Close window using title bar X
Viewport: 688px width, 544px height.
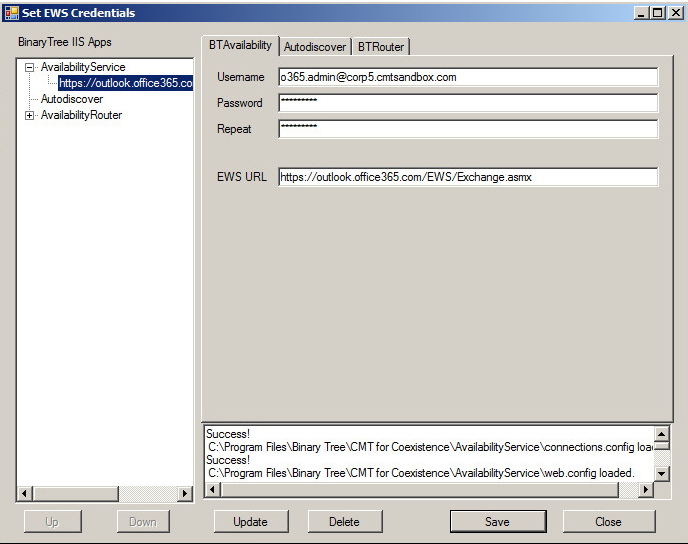point(676,13)
